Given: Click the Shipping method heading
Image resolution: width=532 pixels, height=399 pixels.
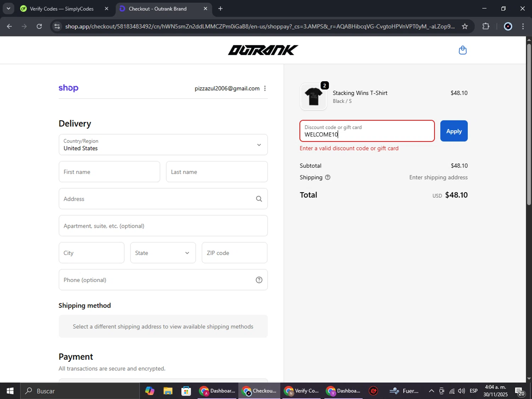Looking at the screenshot, I should 84,305.
